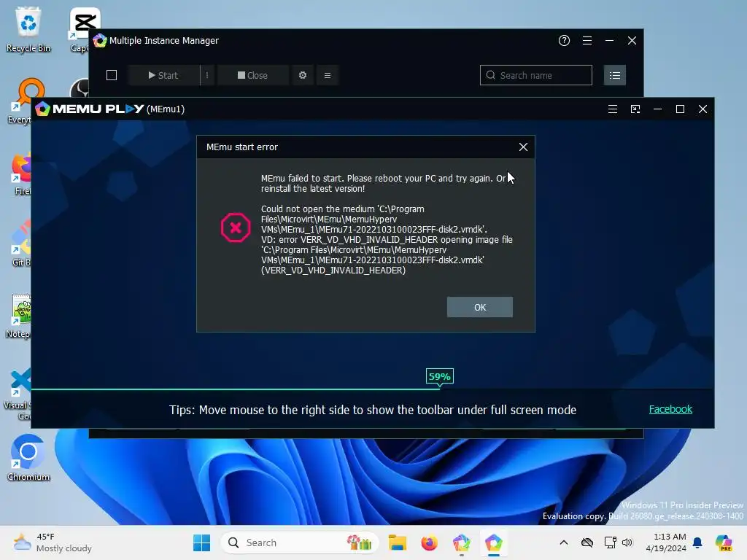Open notification bell in system tray
Screen dimensions: 747x560
(x=697, y=542)
